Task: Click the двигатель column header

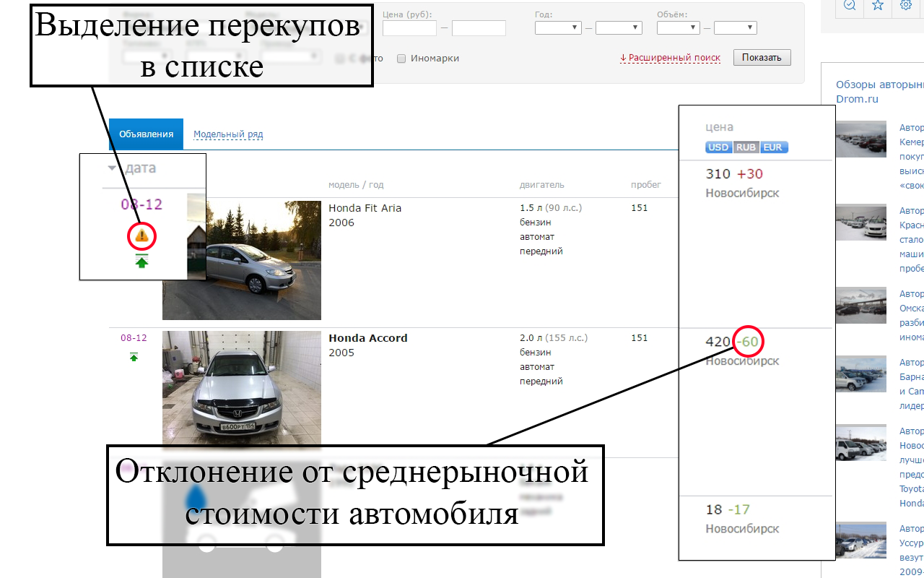Action: click(542, 185)
